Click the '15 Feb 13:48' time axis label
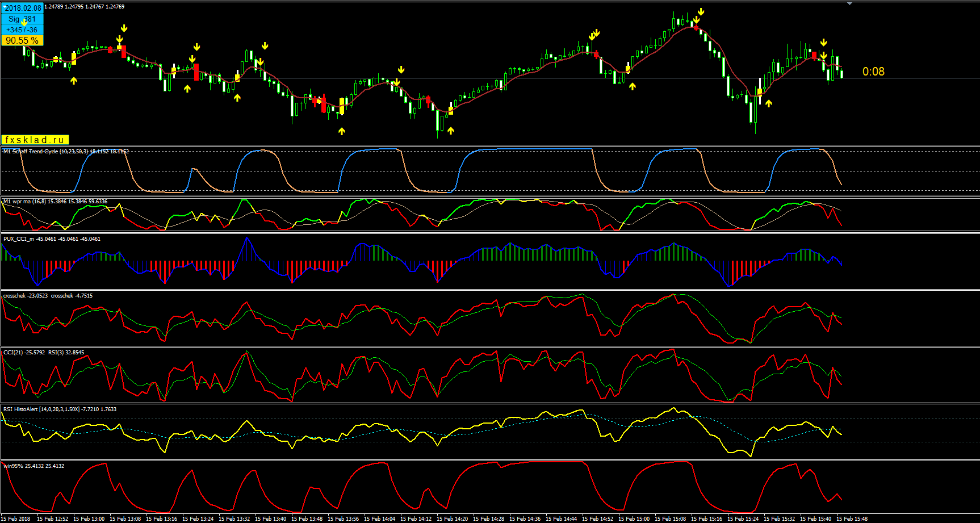 tap(307, 519)
